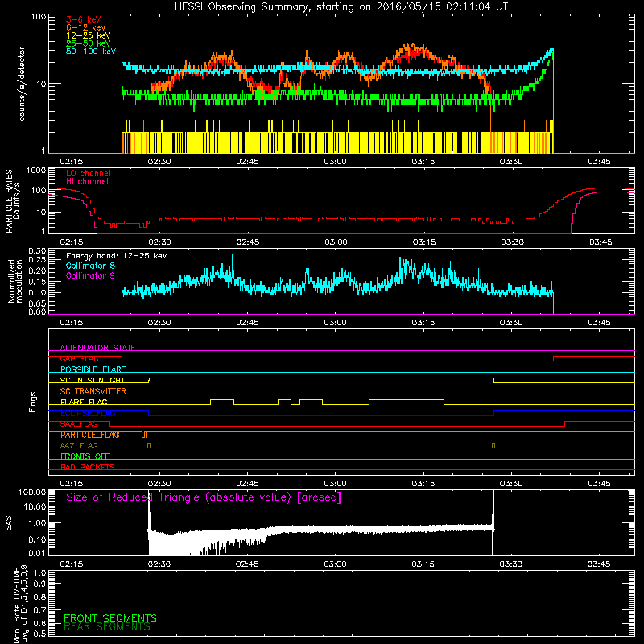Select the 12-25 keV legend label
This screenshot has height=644, width=644.
click(89, 35)
